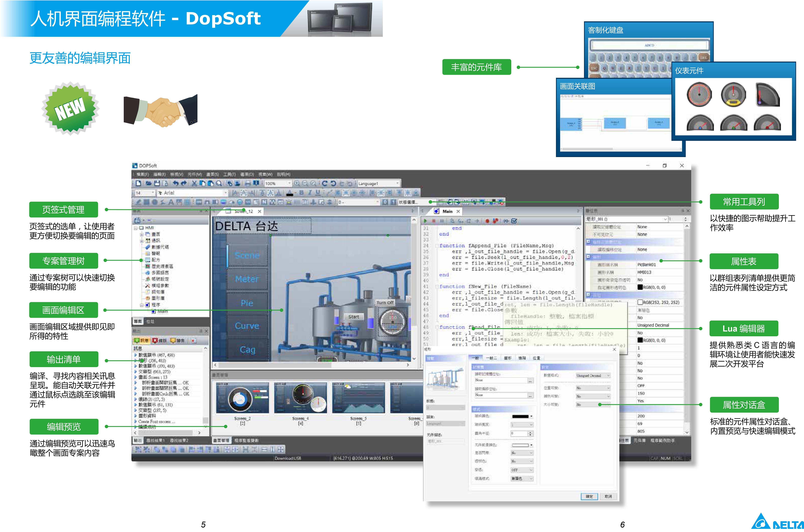Screen dimensions: 804x532
Task: Close the Main Lua editor tab
Action: coord(458,211)
